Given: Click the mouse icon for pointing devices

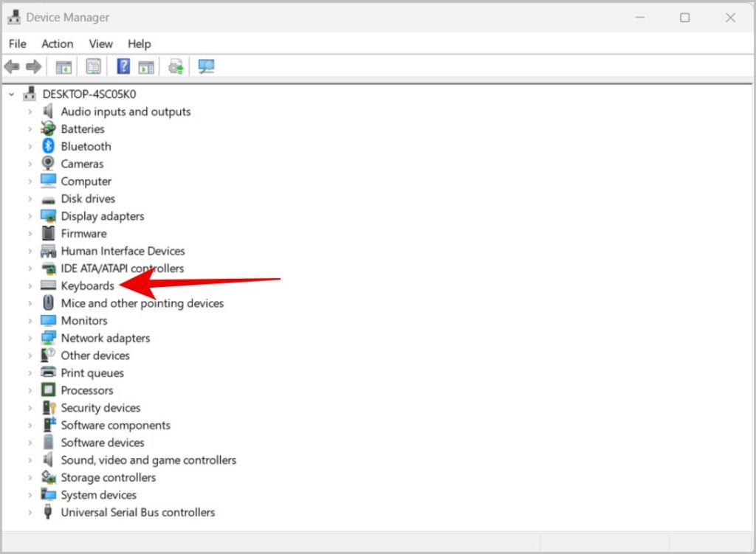Looking at the screenshot, I should pyautogui.click(x=48, y=302).
